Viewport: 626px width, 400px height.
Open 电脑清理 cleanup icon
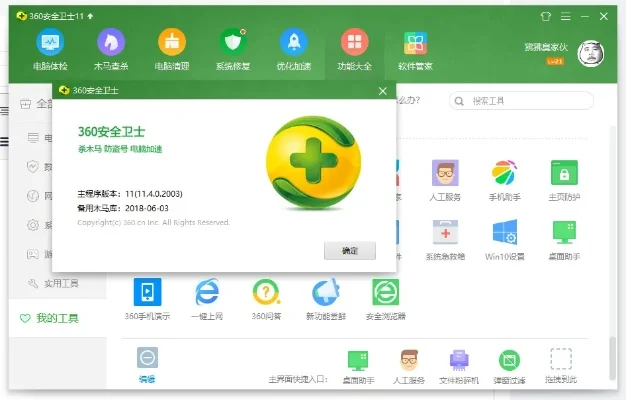tap(172, 44)
